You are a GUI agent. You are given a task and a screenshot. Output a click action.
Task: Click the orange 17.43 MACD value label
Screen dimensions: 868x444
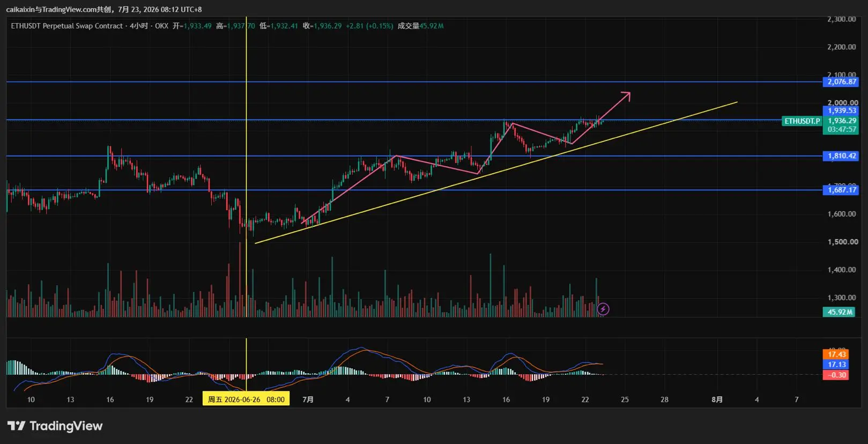pos(836,354)
